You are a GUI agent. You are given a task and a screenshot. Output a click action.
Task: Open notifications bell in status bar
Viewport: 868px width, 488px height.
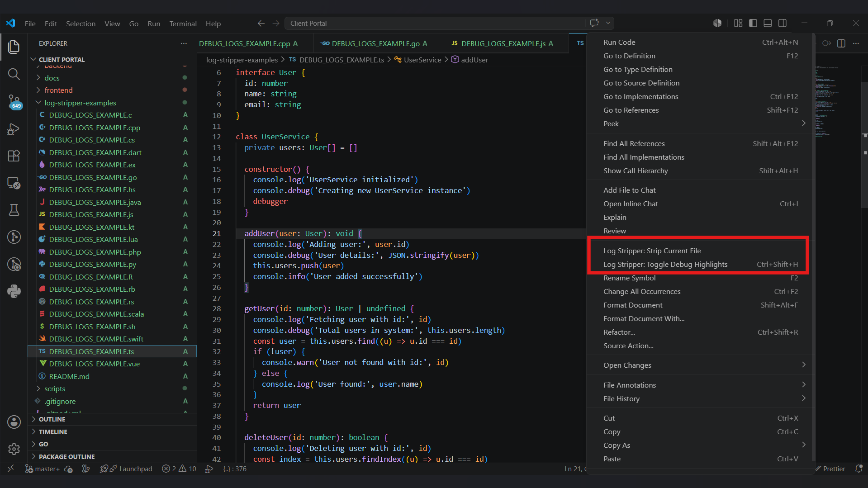[859, 469]
